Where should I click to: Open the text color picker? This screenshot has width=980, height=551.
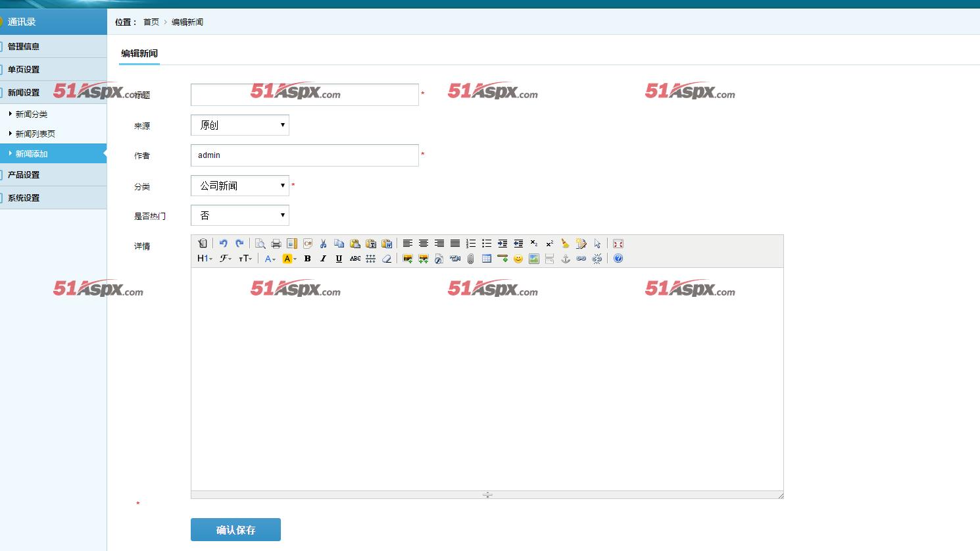tap(270, 259)
